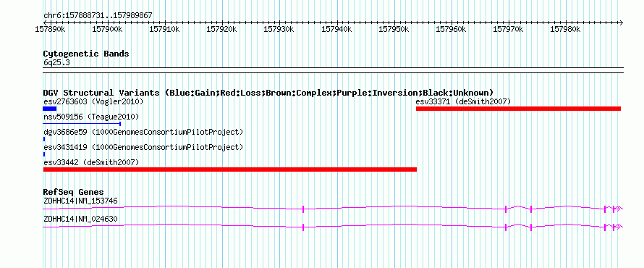Click the esv2763603 blue gain bar
The width and height of the screenshot is (644, 268).
(x=50, y=109)
